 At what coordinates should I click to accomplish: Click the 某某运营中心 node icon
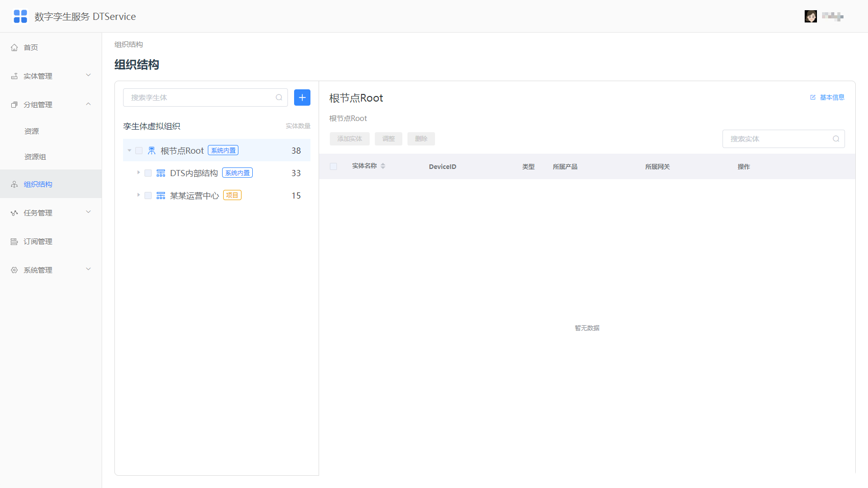coord(161,196)
